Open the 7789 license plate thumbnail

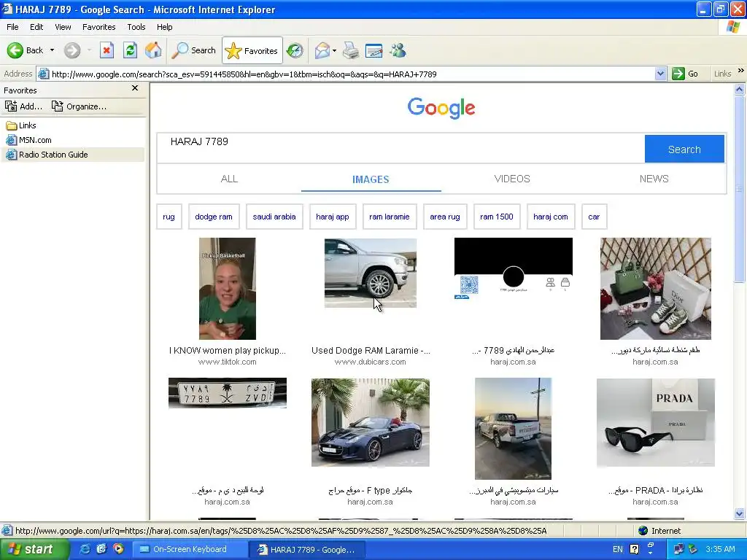click(228, 393)
